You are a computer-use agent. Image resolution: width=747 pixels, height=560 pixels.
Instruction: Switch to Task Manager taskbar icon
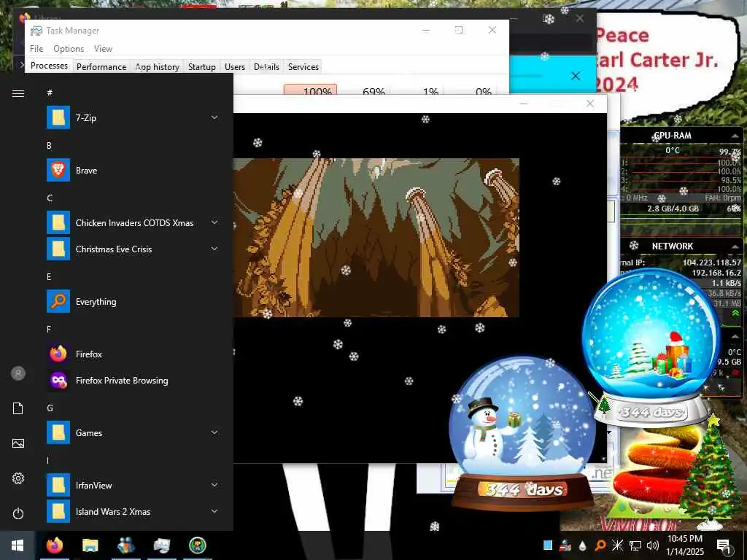click(161, 545)
